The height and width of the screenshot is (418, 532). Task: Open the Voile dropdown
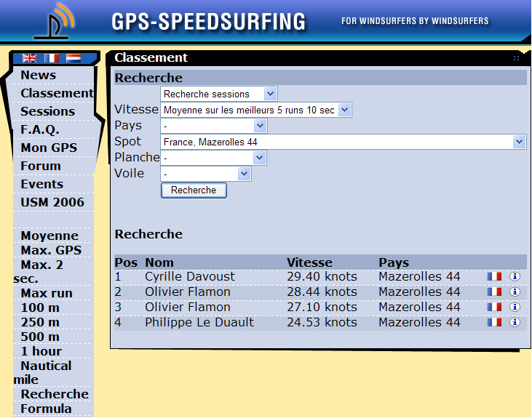(206, 174)
